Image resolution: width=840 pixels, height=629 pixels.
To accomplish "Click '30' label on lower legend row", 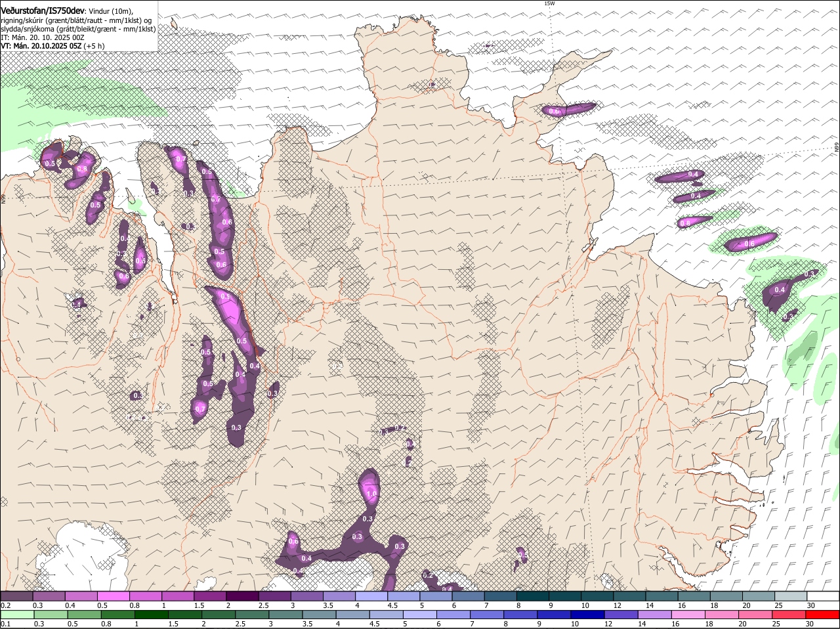I will pos(809,624).
